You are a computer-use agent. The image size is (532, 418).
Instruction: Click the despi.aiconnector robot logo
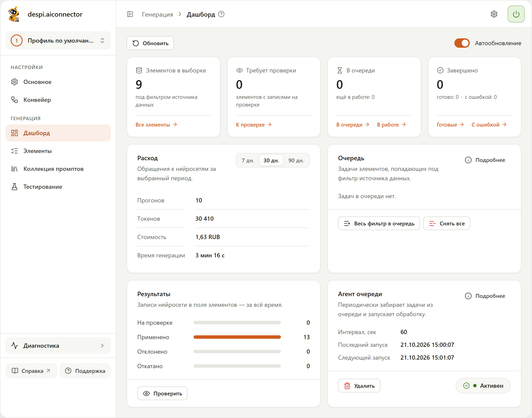pos(14,14)
